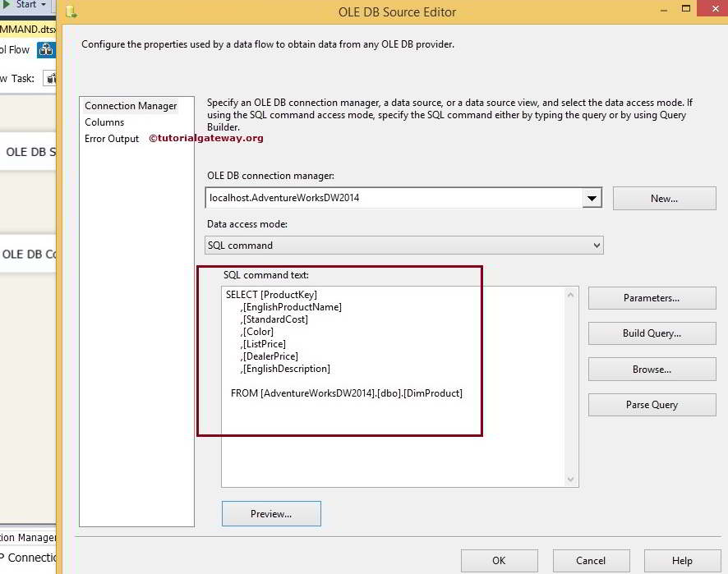Click the [EnglishDescription] line in SQL text
Image resolution: width=728 pixels, height=574 pixels.
[286, 369]
